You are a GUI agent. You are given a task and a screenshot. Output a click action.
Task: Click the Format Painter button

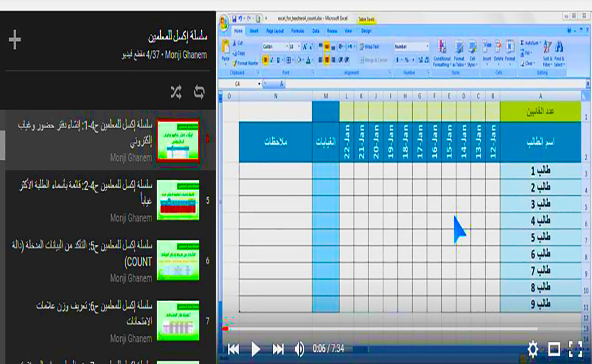click(245, 63)
